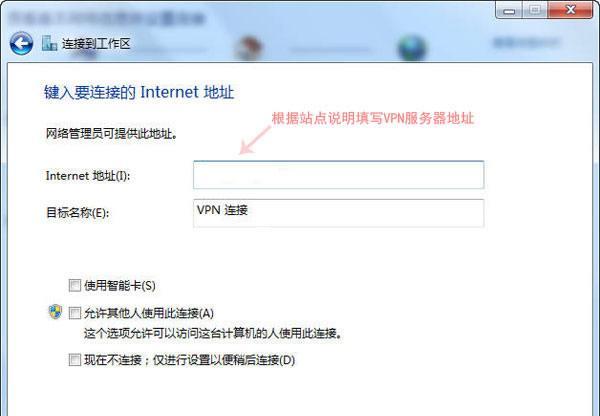Click the 目标名称(E): field label
Screen dimensions: 600x416
[78, 212]
